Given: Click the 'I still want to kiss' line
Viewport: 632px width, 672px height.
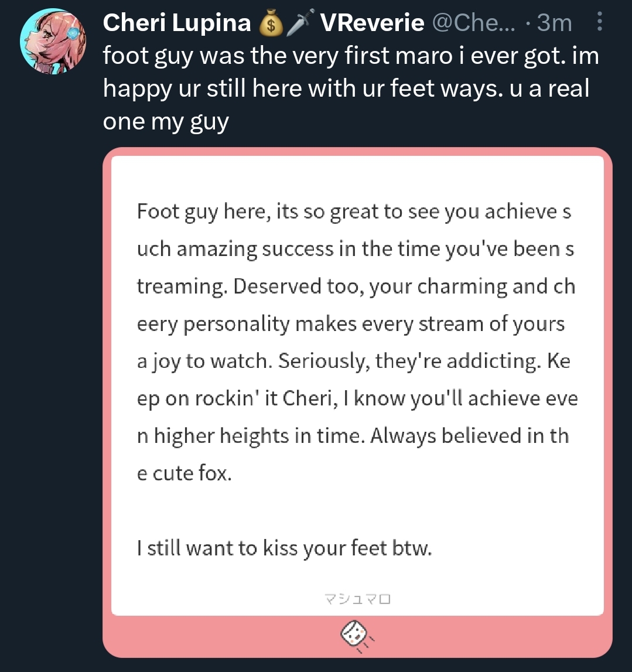Looking at the screenshot, I should [285, 548].
